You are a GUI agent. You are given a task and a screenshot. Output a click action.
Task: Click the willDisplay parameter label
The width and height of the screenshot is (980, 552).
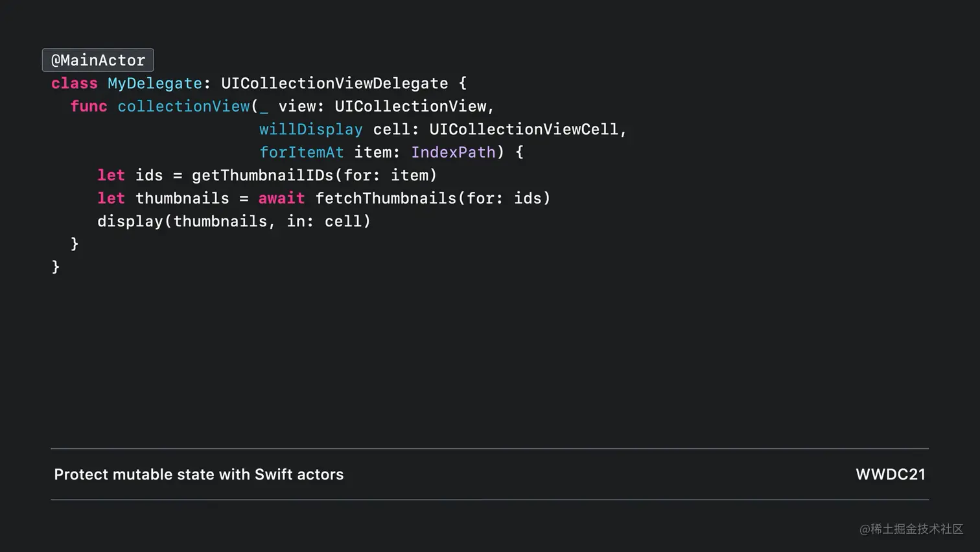coord(310,129)
